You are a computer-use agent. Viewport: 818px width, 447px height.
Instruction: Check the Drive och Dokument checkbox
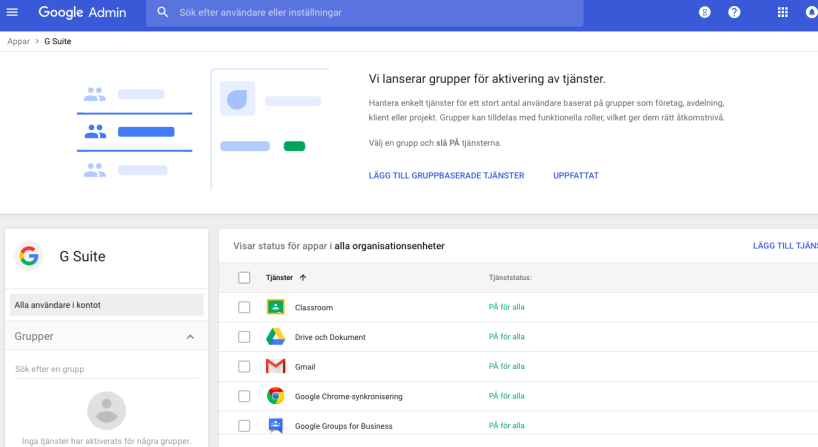(244, 337)
